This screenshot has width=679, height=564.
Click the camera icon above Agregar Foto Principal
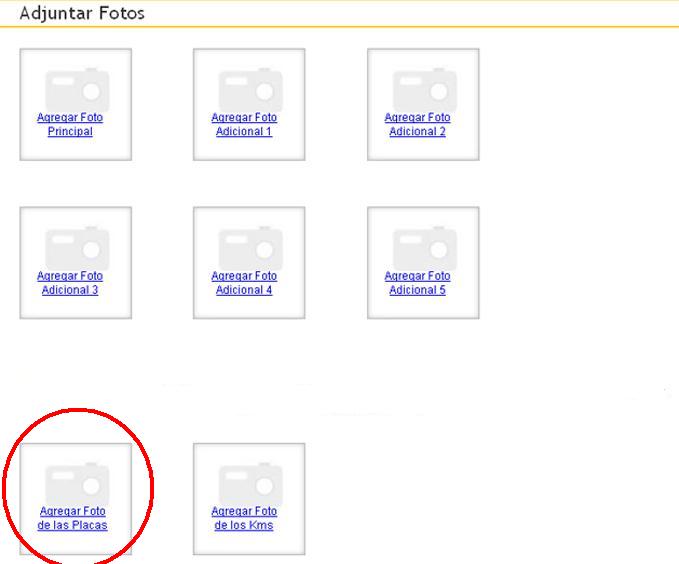[78, 90]
